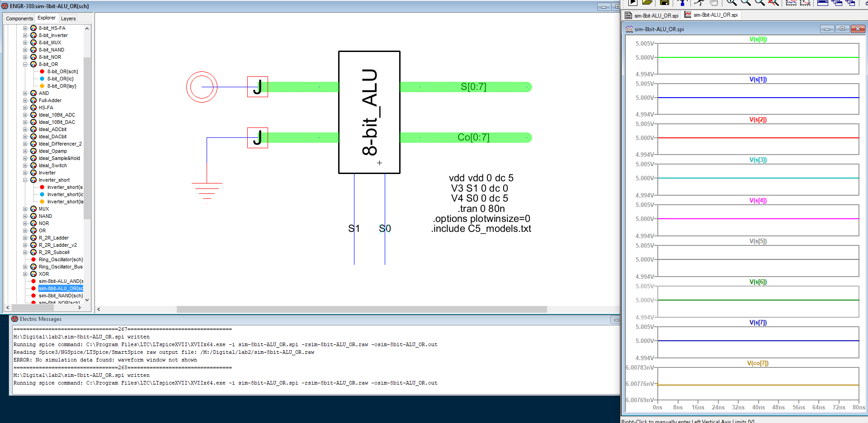The image size is (868, 423).
Task: Click the 8-bit_OR{sch} red schematic icon
Action: [42, 71]
